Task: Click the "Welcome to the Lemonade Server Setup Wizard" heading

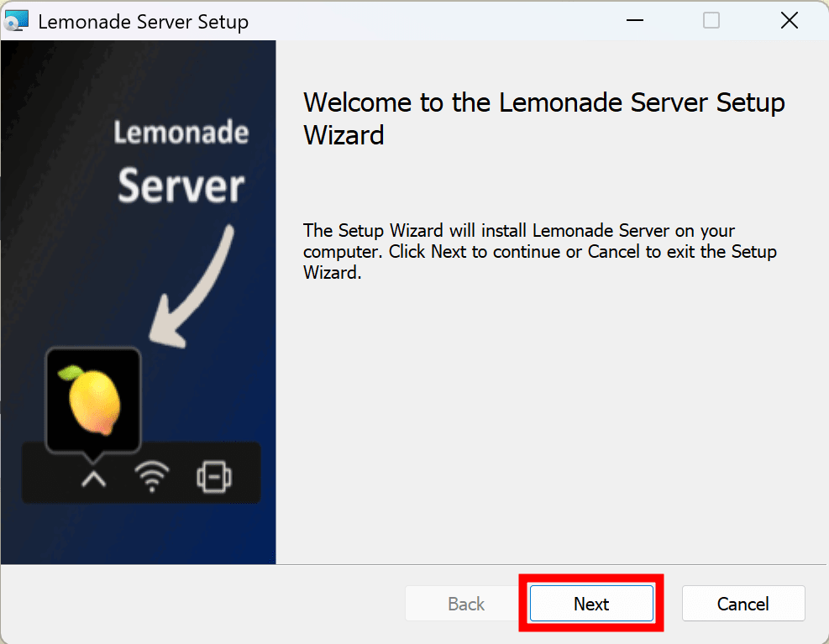Action: pyautogui.click(x=544, y=118)
